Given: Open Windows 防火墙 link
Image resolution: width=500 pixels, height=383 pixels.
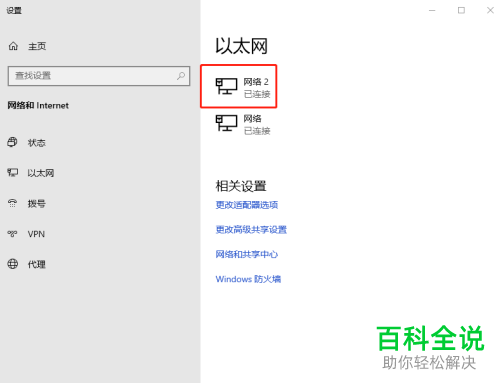Looking at the screenshot, I should [248, 279].
